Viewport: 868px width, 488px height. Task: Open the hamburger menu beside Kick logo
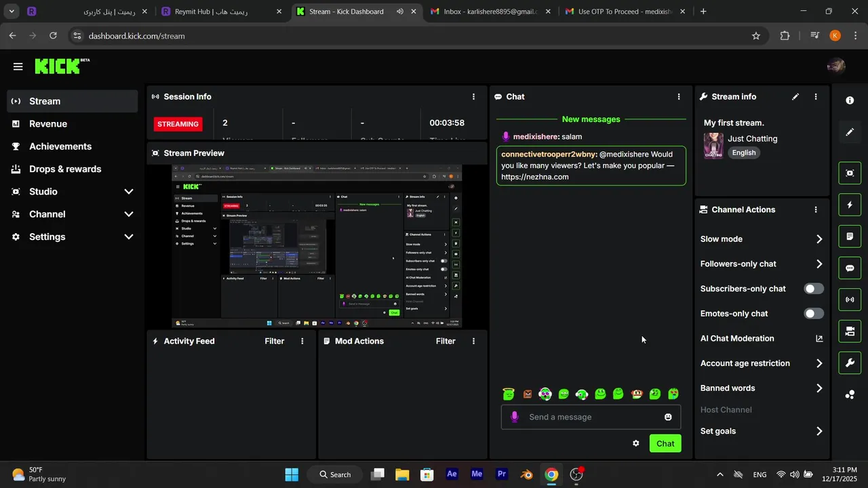coord(18,66)
